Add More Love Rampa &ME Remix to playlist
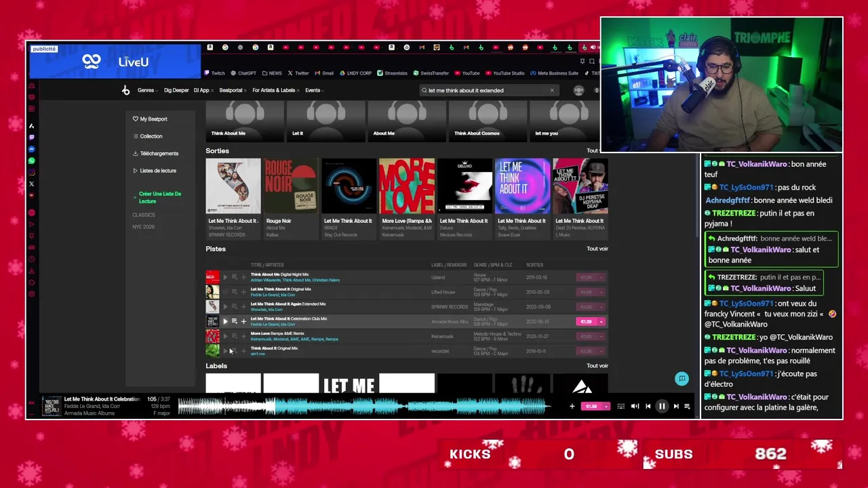The image size is (868, 488). [x=243, y=336]
